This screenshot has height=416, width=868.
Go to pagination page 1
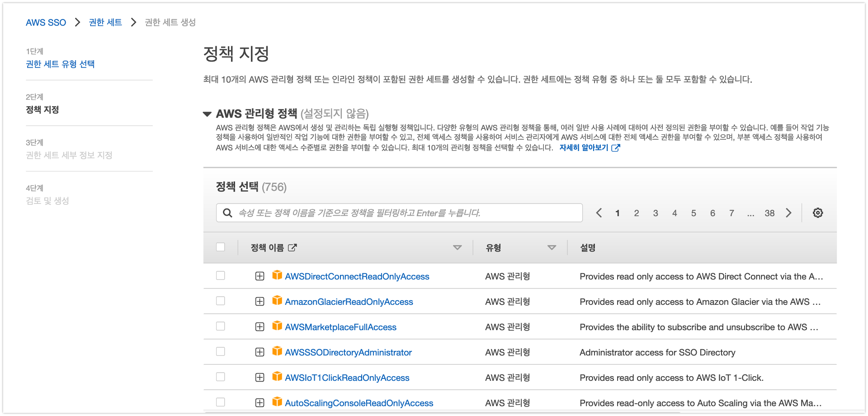click(618, 213)
